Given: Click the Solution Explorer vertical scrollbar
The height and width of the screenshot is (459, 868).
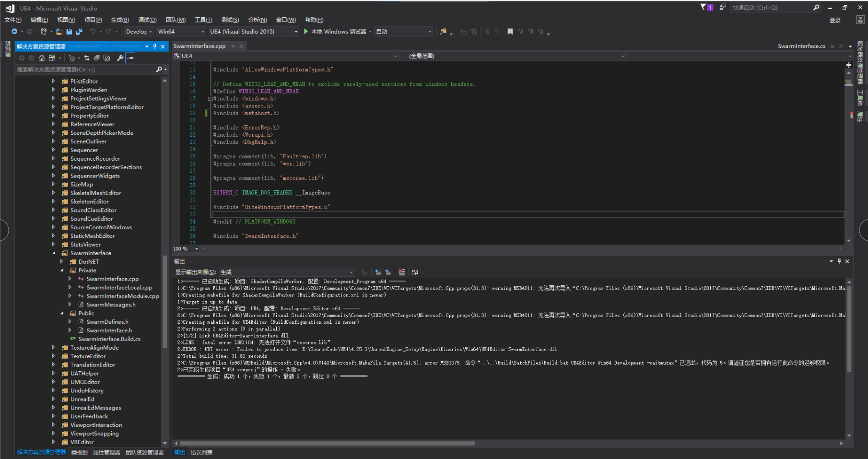Looking at the screenshot, I should (x=165, y=301).
